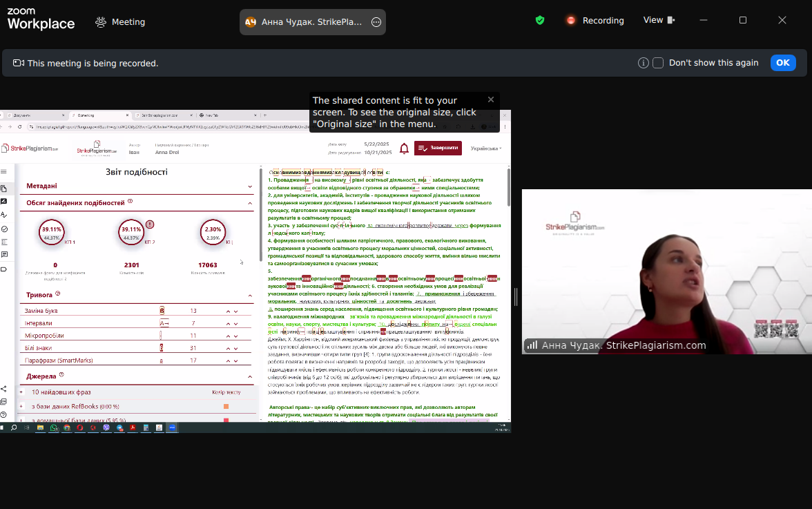Click the Завершити button in the report

point(438,148)
